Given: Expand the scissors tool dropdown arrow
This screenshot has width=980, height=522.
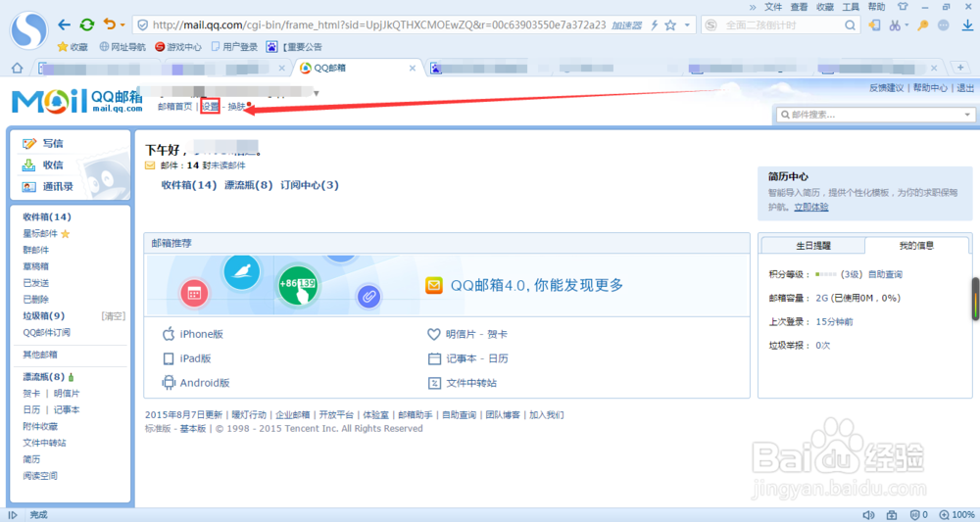Looking at the screenshot, I should tap(906, 25).
